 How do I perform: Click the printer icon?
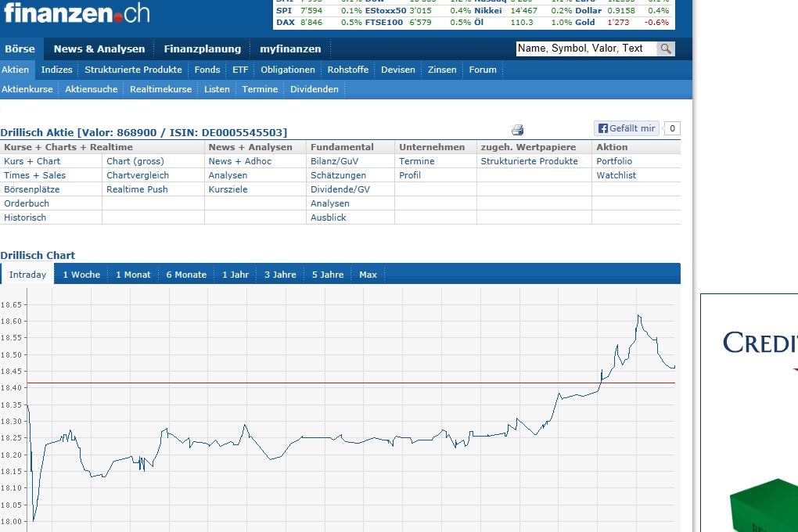click(517, 130)
